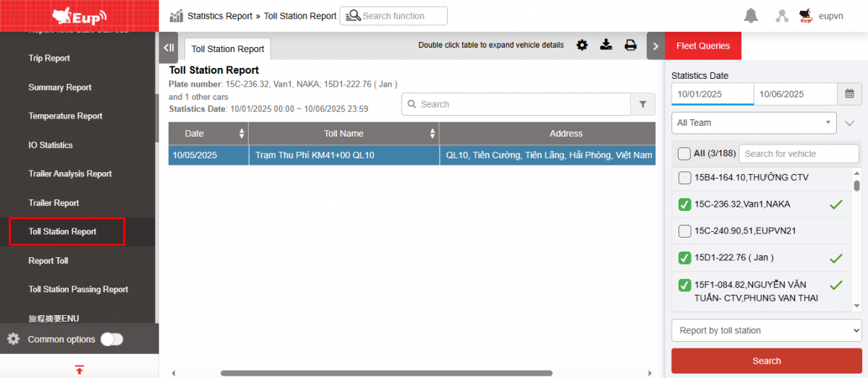868x378 pixels.
Task: Open Trip Report from the sidebar
Action: (49, 58)
